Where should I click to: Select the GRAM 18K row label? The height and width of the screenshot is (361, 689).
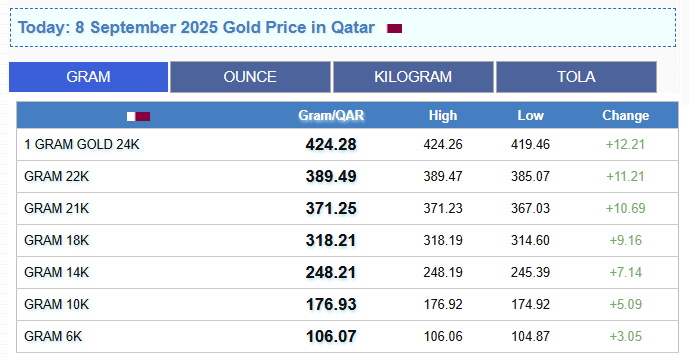(56, 241)
